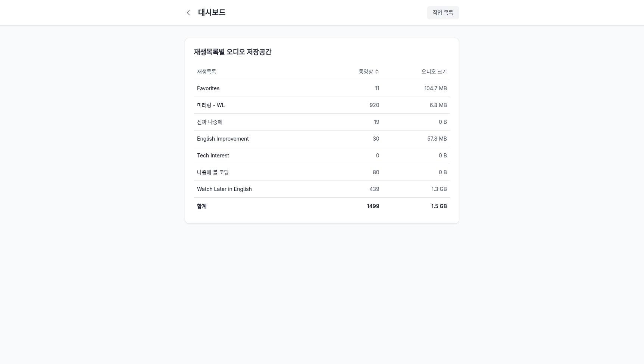Click the 104.7 MB size value for Favorites
The image size is (644, 364).
435,88
